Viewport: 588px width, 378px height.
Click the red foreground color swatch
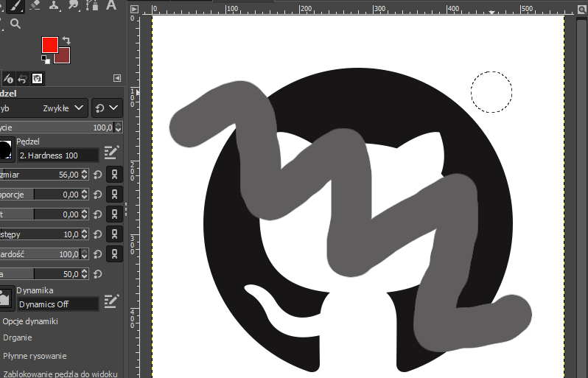49,45
